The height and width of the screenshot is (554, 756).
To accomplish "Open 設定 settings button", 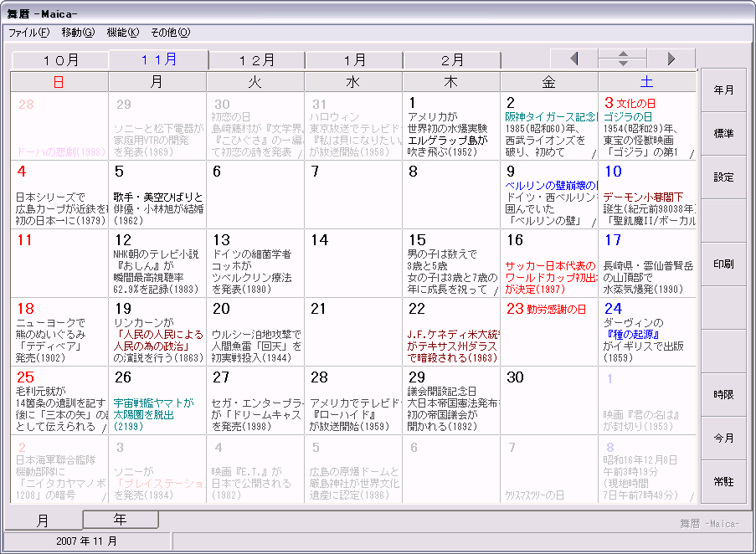I will (723, 177).
